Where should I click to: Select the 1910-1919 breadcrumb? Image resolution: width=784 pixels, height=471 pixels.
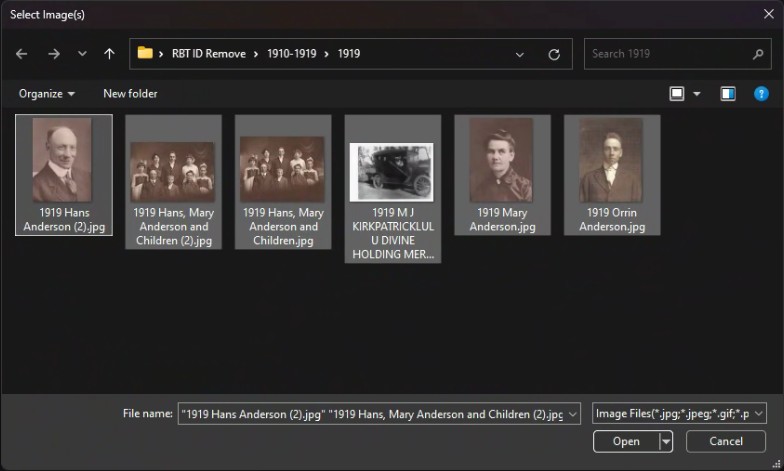(292, 54)
